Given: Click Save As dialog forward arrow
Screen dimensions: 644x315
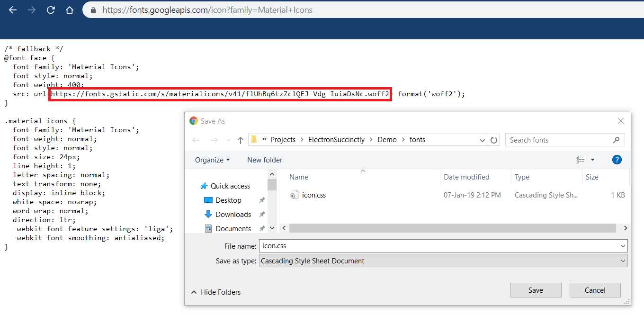Looking at the screenshot, I should (214, 140).
